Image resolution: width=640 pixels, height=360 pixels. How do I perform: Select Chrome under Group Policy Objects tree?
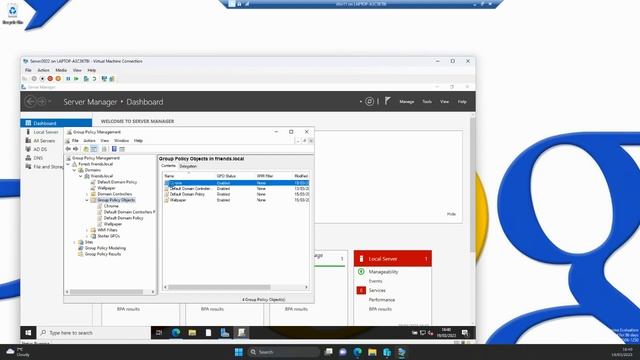pyautogui.click(x=111, y=206)
